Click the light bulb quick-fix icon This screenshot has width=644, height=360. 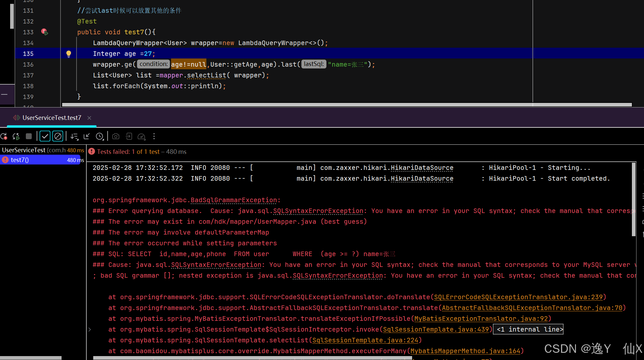(69, 54)
